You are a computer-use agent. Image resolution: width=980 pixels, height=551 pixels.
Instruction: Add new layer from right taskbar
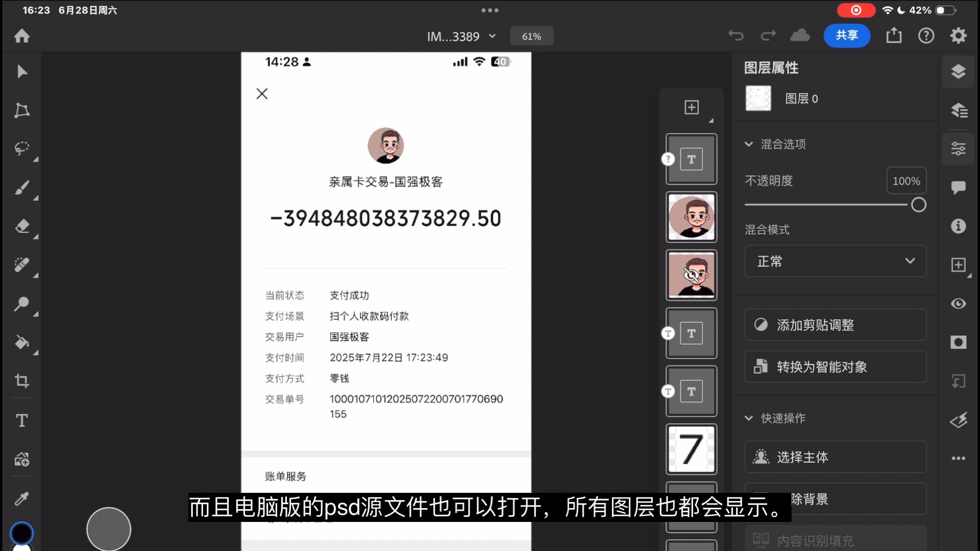959,265
